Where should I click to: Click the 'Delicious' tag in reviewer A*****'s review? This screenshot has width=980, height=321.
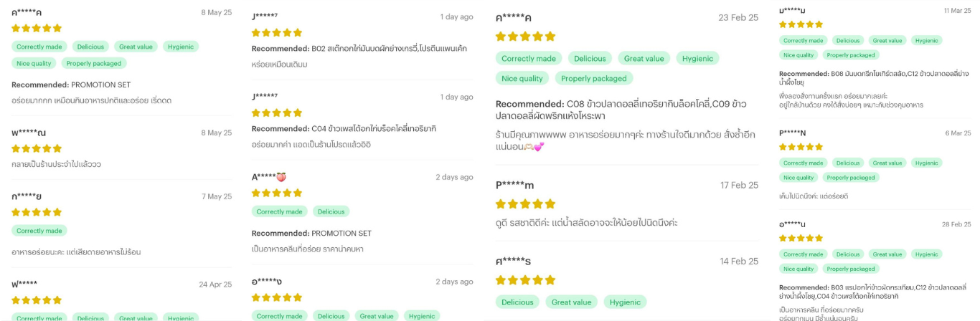click(x=331, y=211)
